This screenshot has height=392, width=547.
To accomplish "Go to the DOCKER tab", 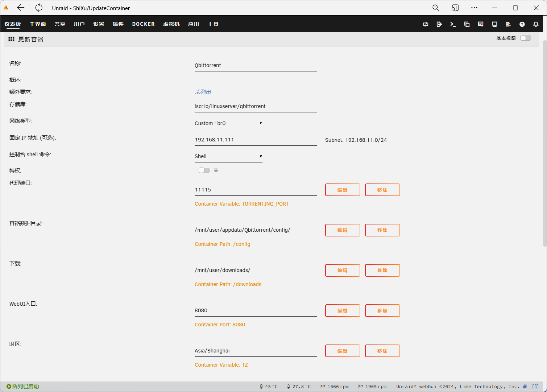I will [x=143, y=24].
